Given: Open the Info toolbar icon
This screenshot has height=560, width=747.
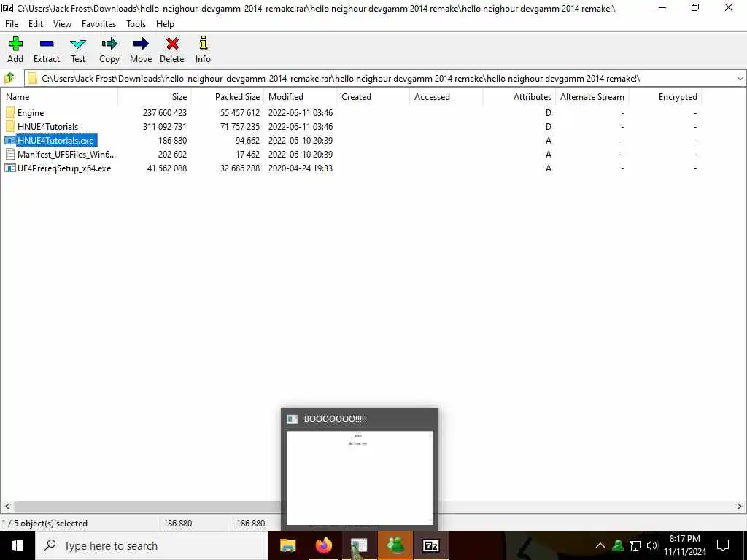Looking at the screenshot, I should (x=203, y=44).
